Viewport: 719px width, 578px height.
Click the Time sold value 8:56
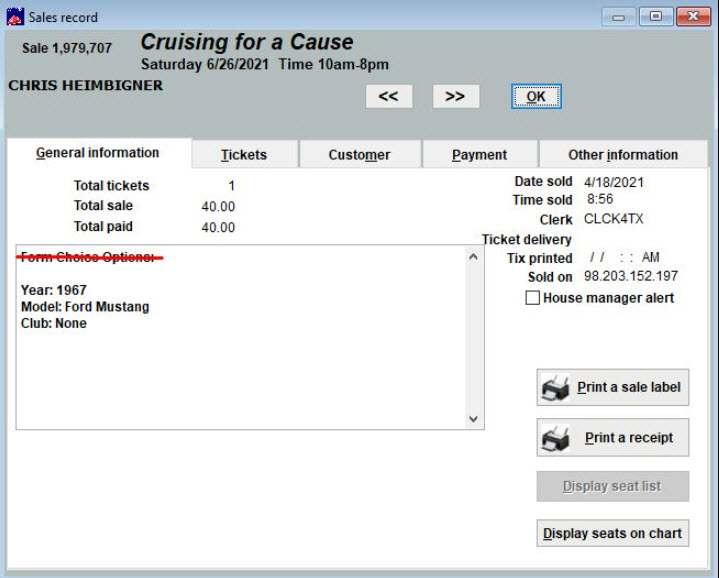pos(600,199)
